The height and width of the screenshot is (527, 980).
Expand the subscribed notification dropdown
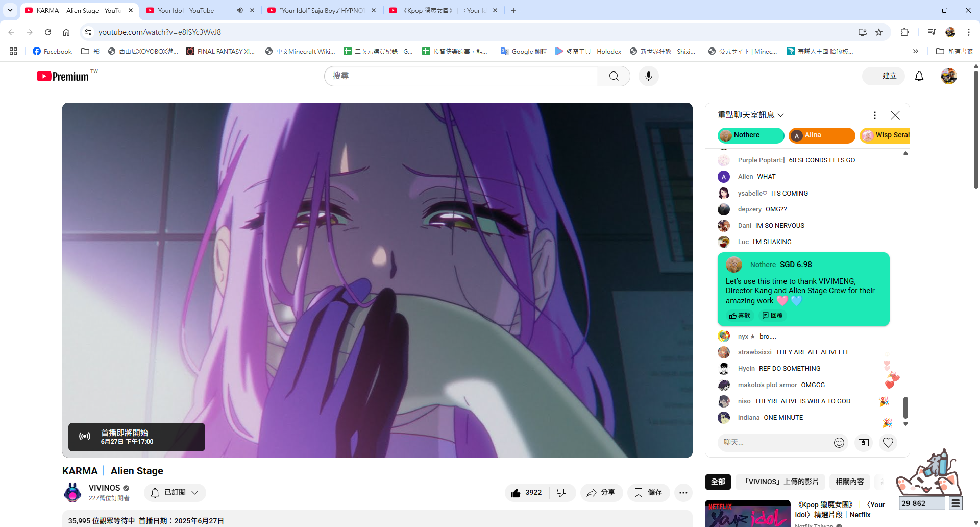(x=175, y=493)
